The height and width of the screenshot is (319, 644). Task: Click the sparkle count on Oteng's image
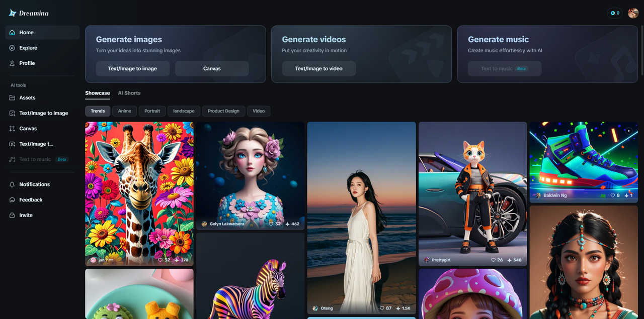click(x=406, y=308)
